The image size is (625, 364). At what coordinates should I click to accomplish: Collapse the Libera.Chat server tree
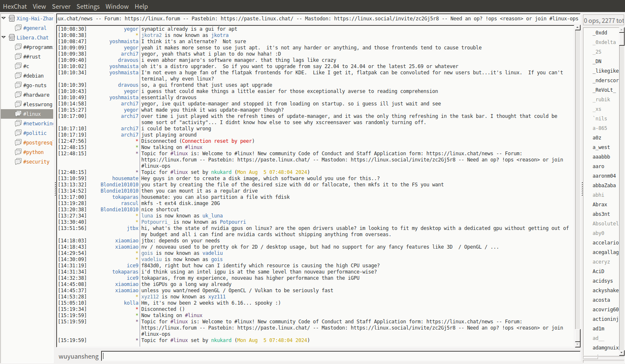click(x=4, y=37)
